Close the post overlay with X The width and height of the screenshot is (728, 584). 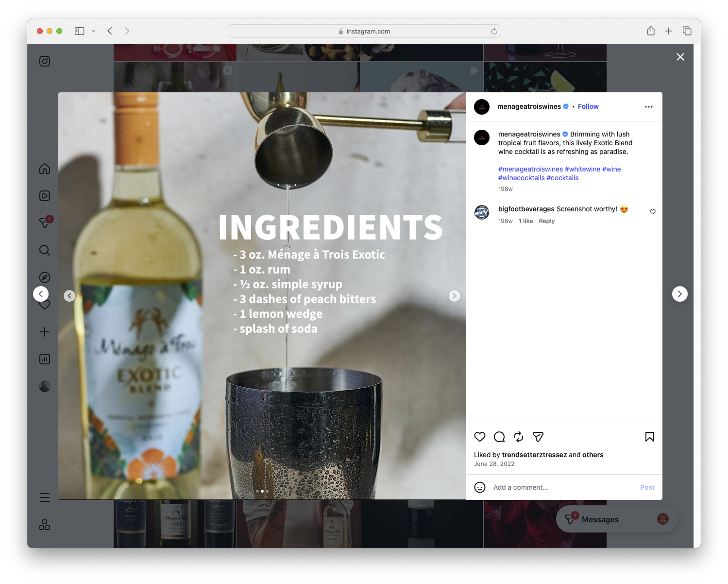tap(680, 57)
